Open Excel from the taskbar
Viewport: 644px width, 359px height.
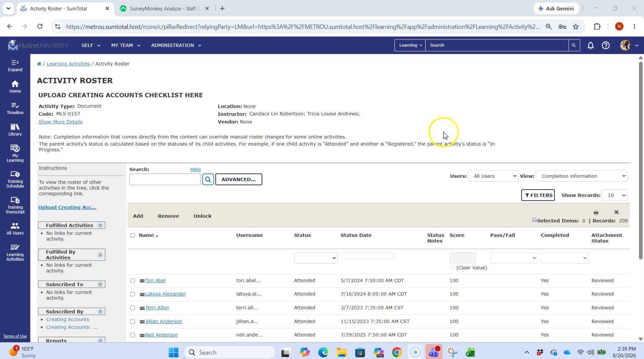tap(470, 352)
